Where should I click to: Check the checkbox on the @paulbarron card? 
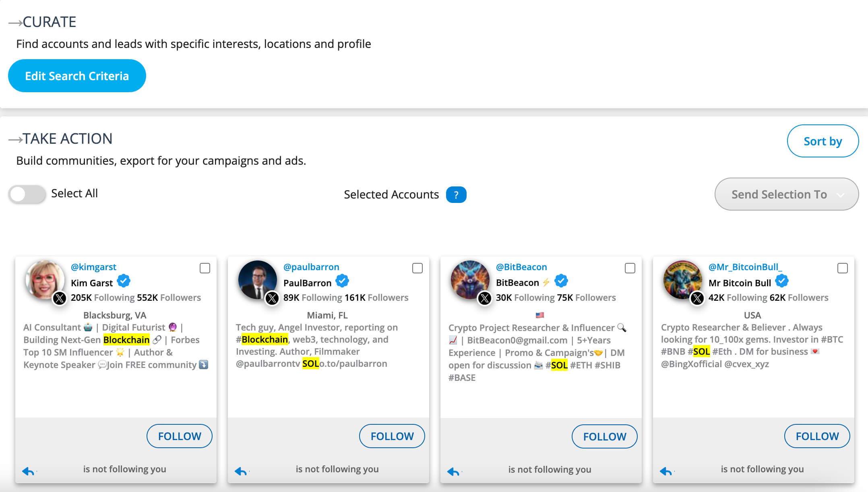click(x=417, y=268)
